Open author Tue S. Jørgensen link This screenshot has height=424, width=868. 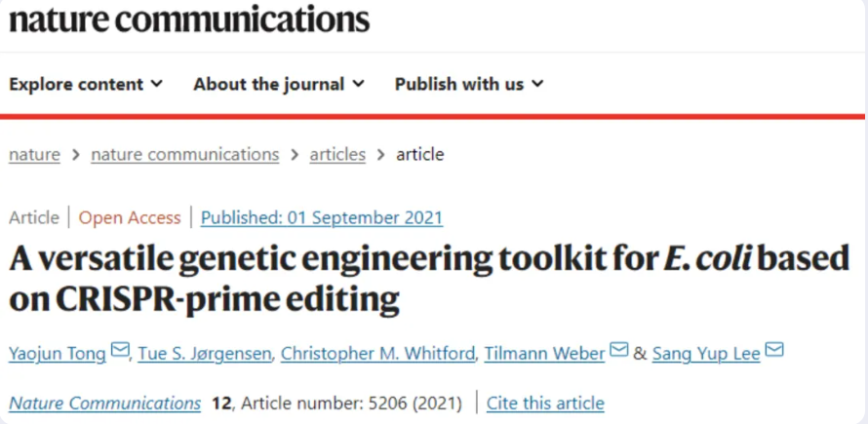205,354
